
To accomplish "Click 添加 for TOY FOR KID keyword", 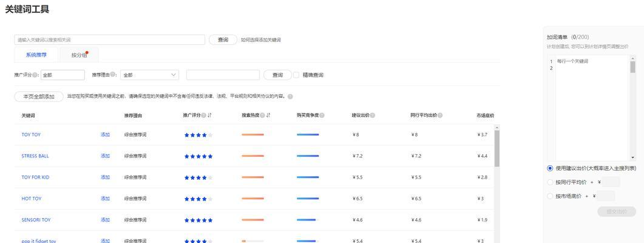I will point(105,177).
